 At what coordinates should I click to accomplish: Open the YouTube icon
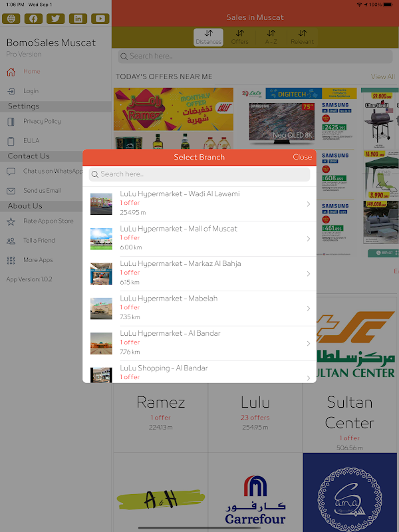point(100,19)
